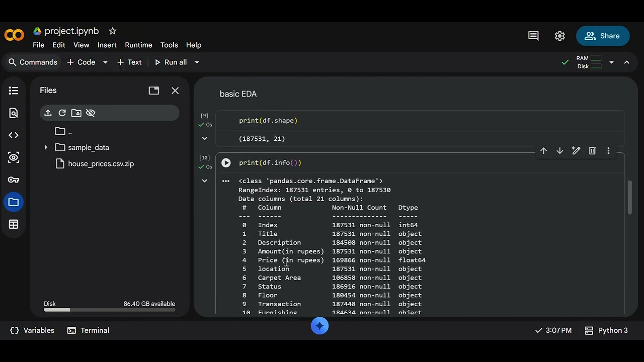Viewport: 644px width, 362px height.
Task: Star the project.ipynb notebook
Action: tap(113, 31)
